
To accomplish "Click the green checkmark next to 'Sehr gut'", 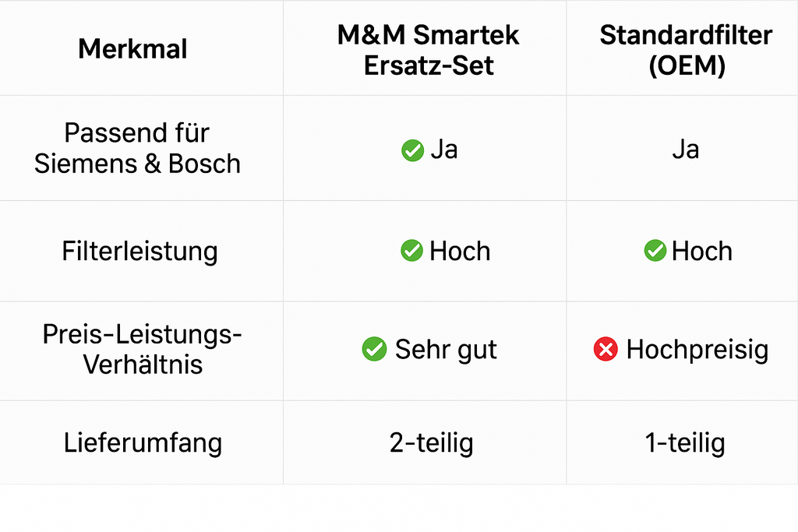I will (374, 349).
